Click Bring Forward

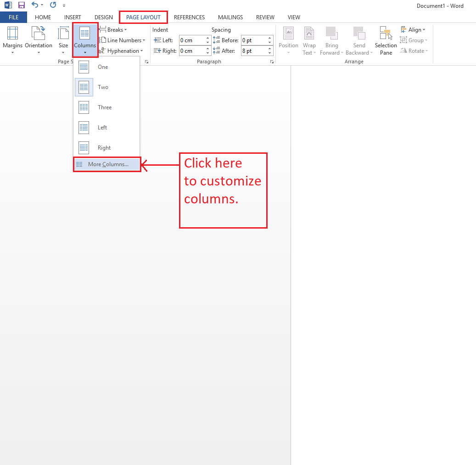coord(331,40)
